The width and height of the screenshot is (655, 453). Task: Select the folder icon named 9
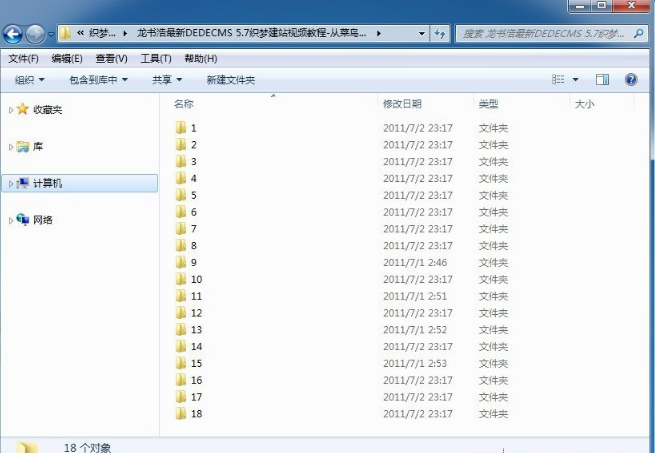pyautogui.click(x=181, y=262)
